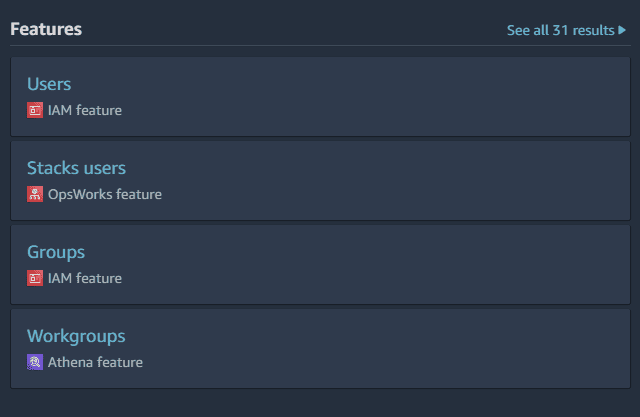Click the Features section heading
The height and width of the screenshot is (417, 640).
click(x=46, y=29)
